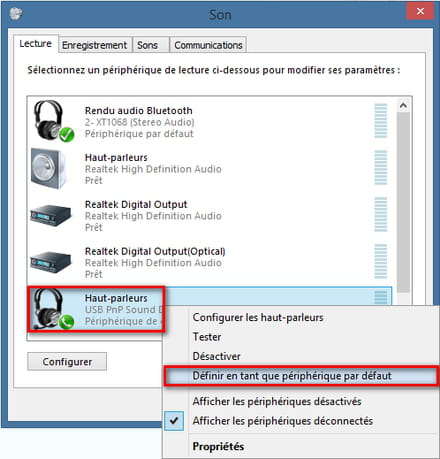Switch to the Communications tab
The image size is (440, 459).
click(208, 45)
